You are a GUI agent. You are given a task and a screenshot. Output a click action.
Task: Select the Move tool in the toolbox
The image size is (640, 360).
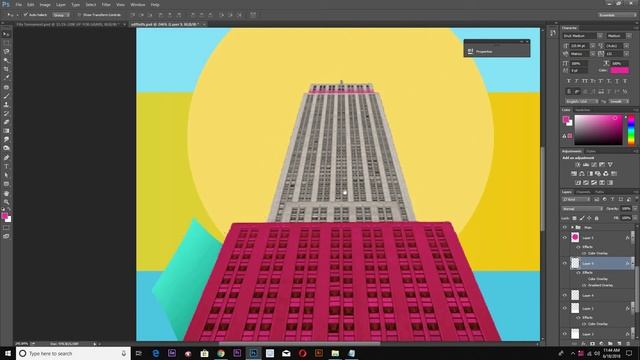point(6,34)
